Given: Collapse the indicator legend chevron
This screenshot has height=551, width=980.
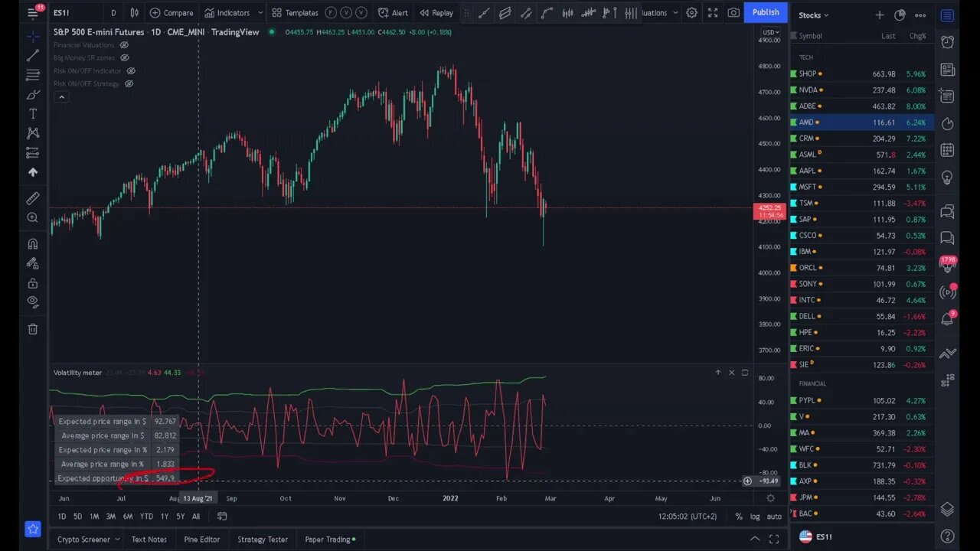Looking at the screenshot, I should tap(61, 96).
